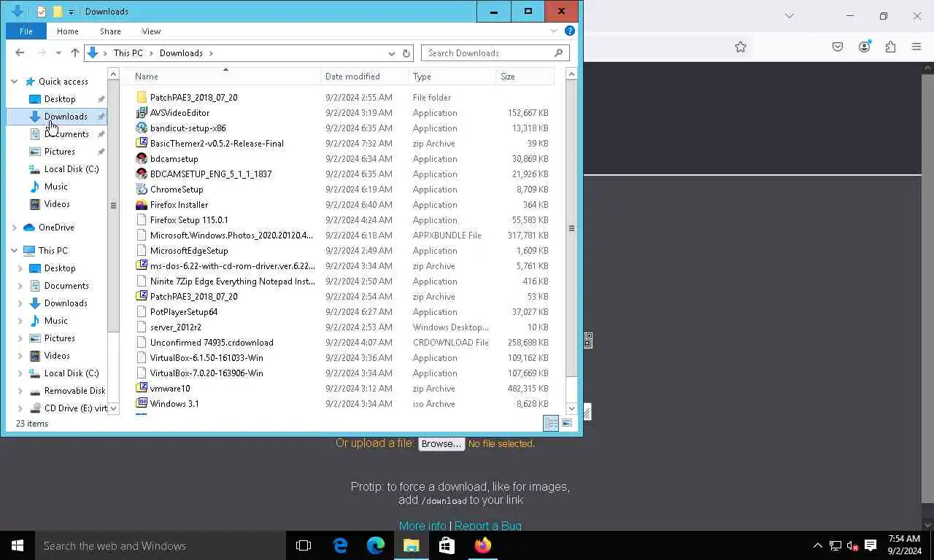Collapse the Quick access tree node
The image size is (934, 560).
pos(14,82)
